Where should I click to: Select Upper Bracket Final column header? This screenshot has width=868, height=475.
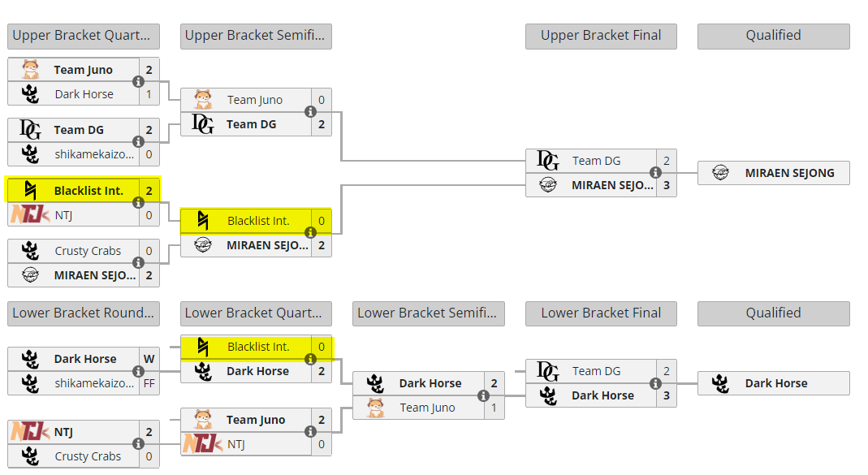tap(601, 36)
